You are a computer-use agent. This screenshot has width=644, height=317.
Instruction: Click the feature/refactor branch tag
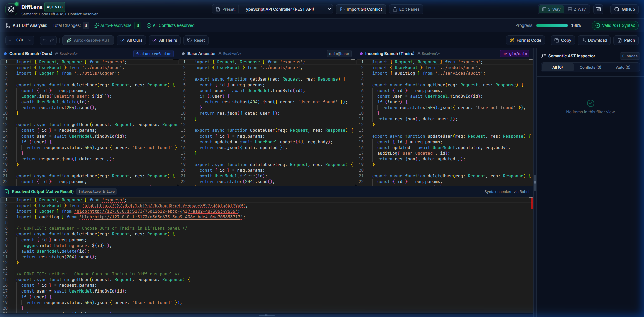tap(154, 54)
